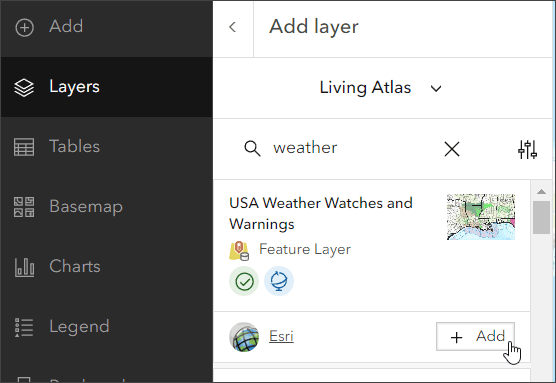Open the search filter options icon
This screenshot has height=383, width=556.
(527, 149)
